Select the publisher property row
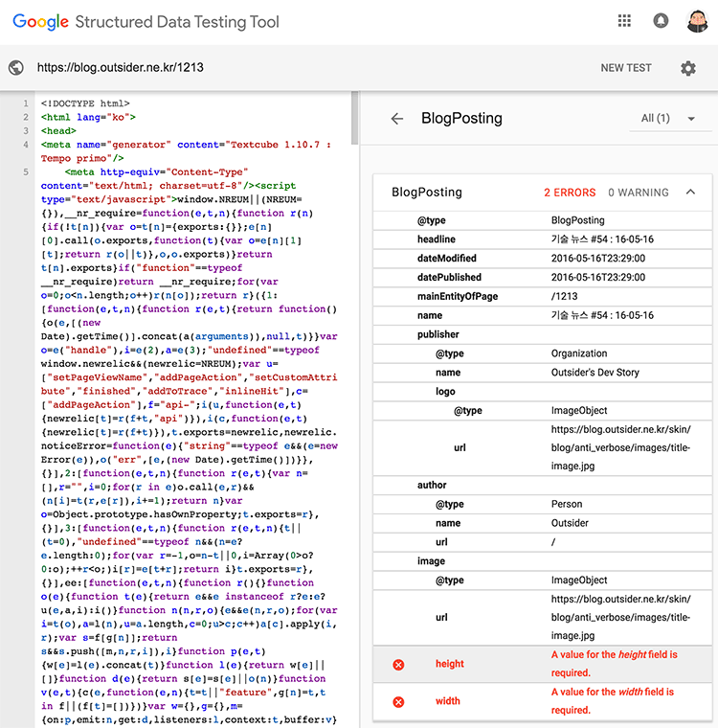Image resolution: width=718 pixels, height=728 pixels. 543,334
